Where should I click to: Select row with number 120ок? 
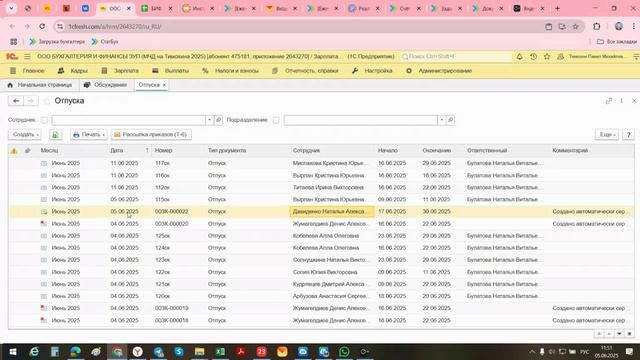pyautogui.click(x=321, y=296)
